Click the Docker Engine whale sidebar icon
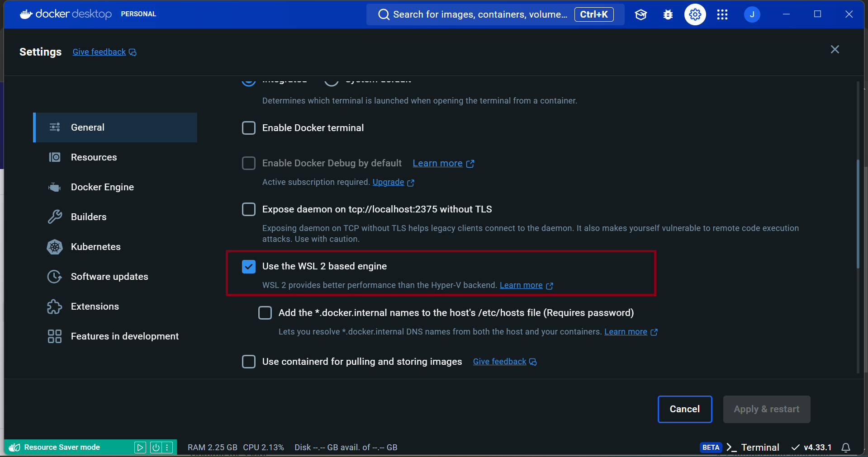The width and height of the screenshot is (868, 457). pyautogui.click(x=55, y=187)
